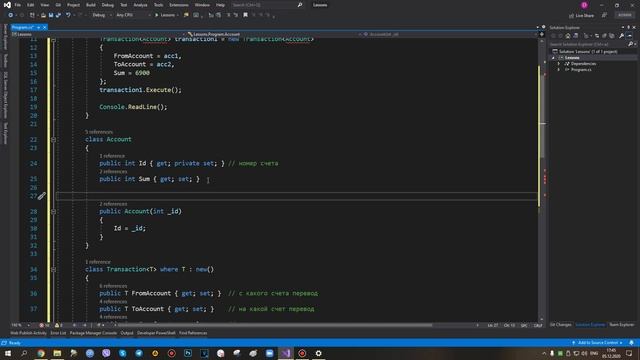Close the Program.cs tab
The height and width of the screenshot is (360, 640).
click(x=44, y=27)
